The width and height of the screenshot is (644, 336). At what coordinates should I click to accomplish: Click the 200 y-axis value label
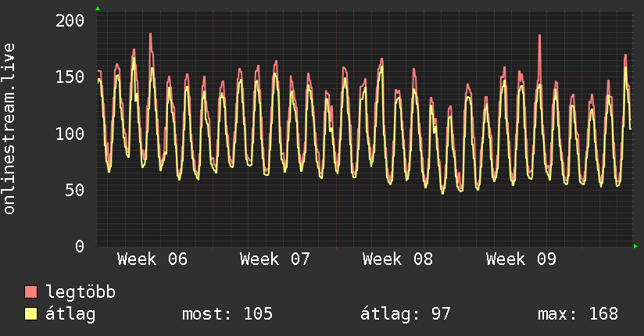click(70, 20)
